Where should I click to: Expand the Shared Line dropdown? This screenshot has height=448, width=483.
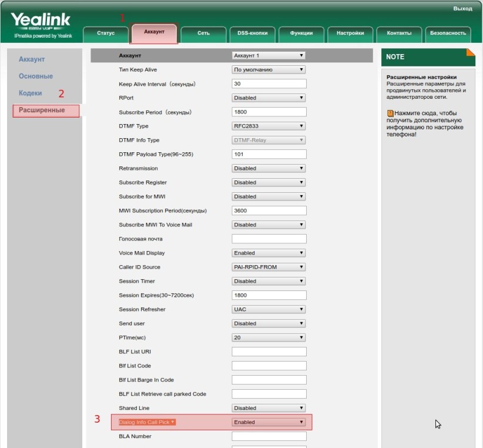coord(269,408)
